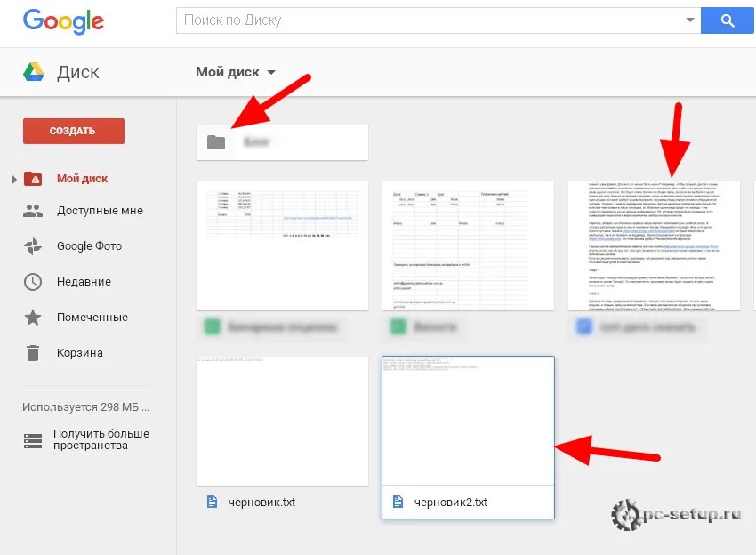Click the first spreadsheet preview thumbnail

click(x=282, y=245)
